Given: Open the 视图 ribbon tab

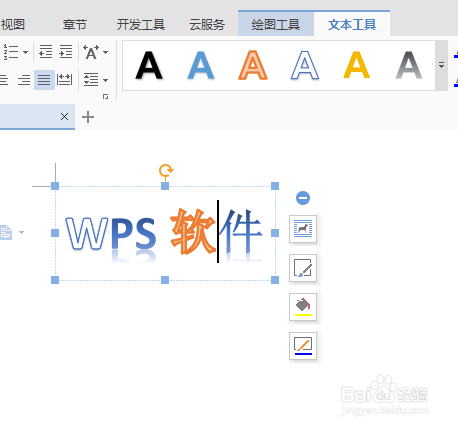Looking at the screenshot, I should (13, 25).
